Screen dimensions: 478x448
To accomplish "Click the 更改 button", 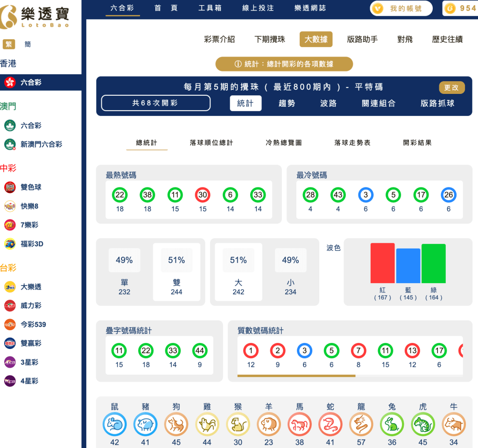I will [451, 87].
